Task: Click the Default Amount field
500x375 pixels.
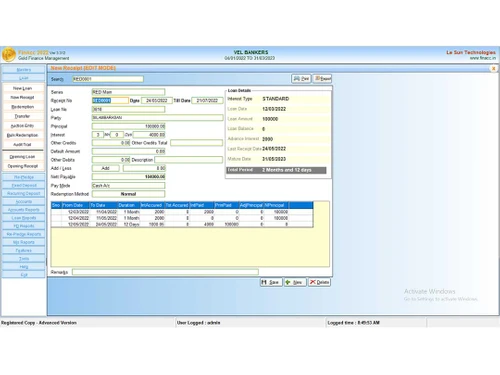Action: point(128,151)
